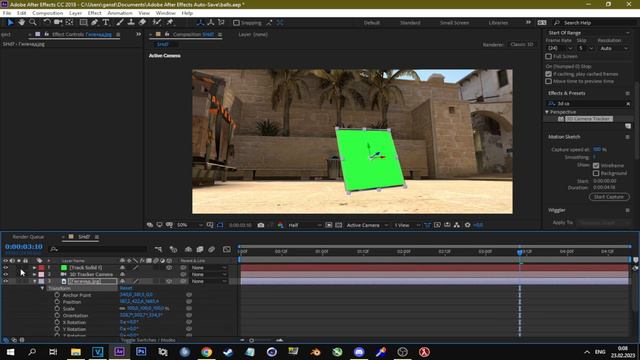Hide the 3D Tracker Camera layer

pos(6,274)
